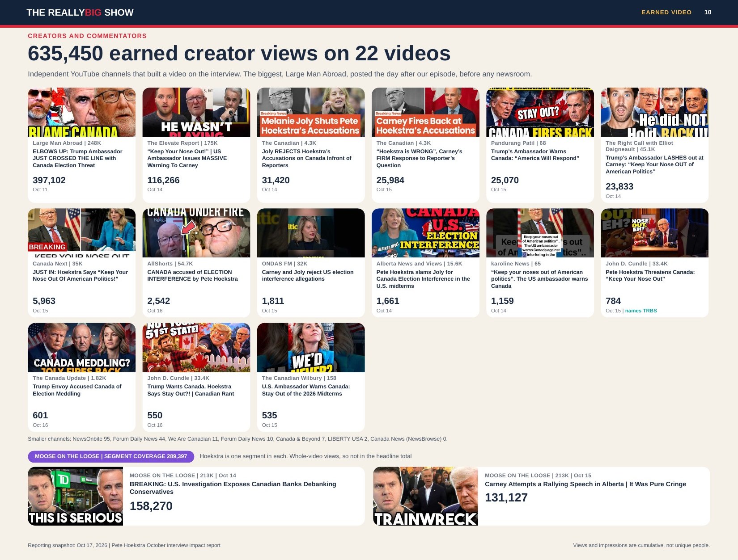Open the TRAINWRECK thumbnail
The height and width of the screenshot is (560, 738).
pyautogui.click(x=425, y=496)
